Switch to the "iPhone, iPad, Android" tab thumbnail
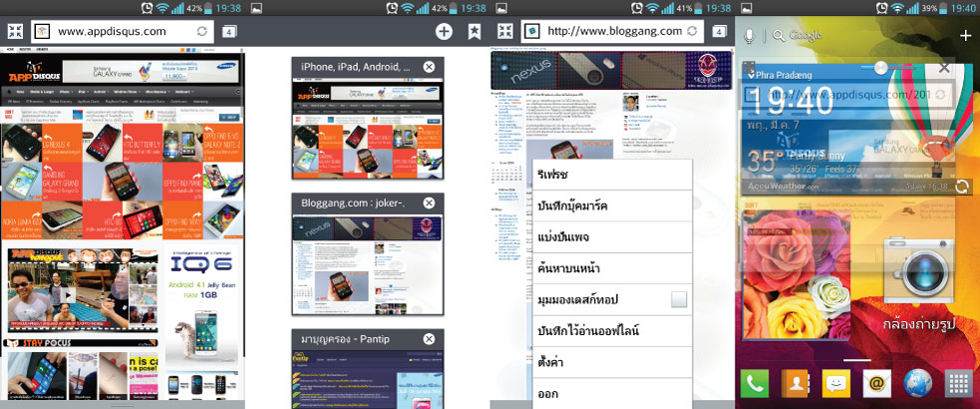This screenshot has height=409, width=980. 368,129
